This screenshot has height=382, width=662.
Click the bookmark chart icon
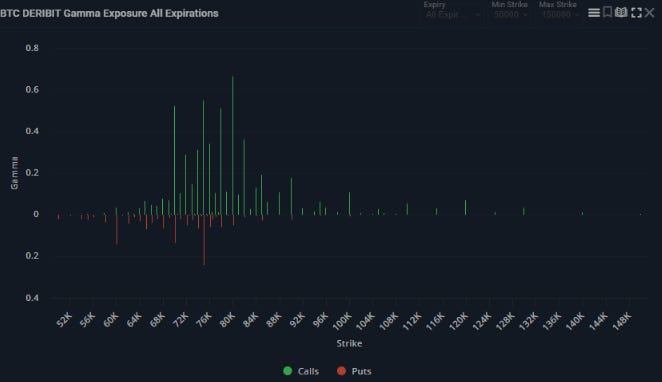[607, 12]
